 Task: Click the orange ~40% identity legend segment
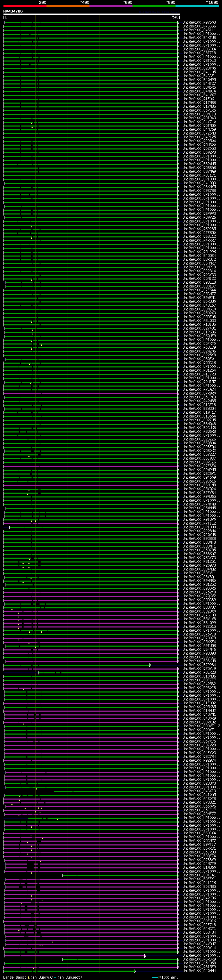coord(68,6)
